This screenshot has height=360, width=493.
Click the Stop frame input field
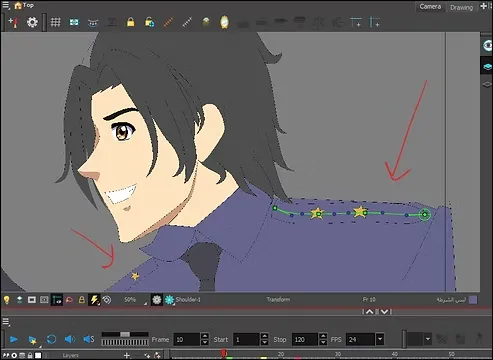point(305,340)
